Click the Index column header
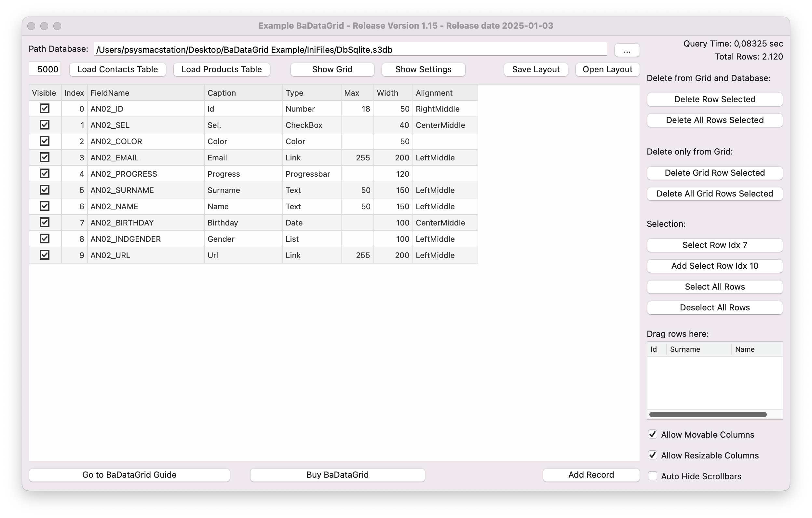This screenshot has height=518, width=812. click(x=74, y=93)
